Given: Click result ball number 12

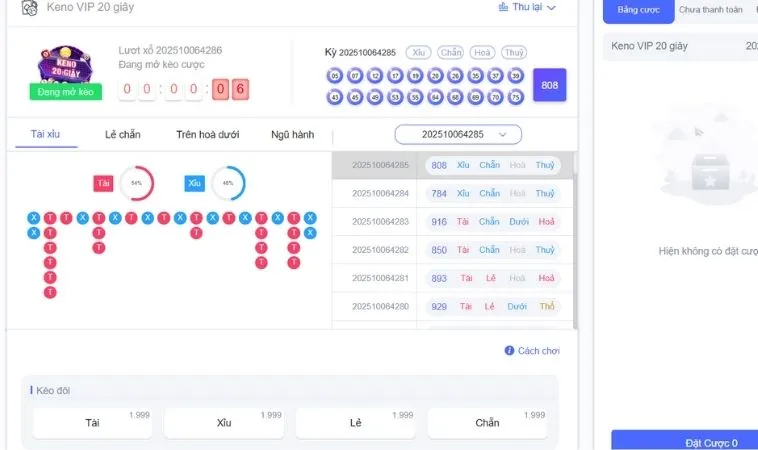Looking at the screenshot, I should [375, 76].
